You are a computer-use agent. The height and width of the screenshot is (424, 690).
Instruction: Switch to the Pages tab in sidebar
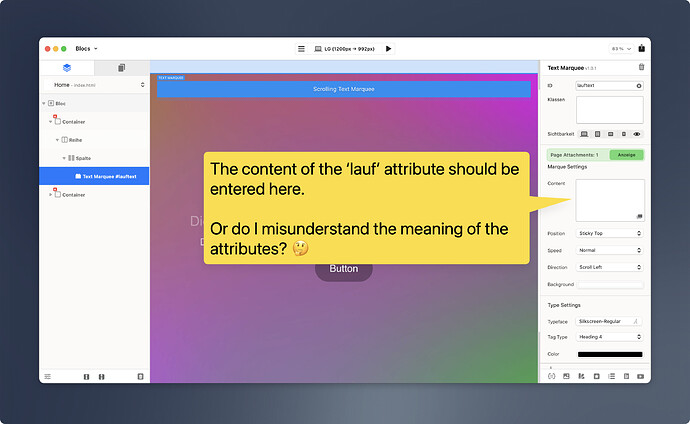121,68
